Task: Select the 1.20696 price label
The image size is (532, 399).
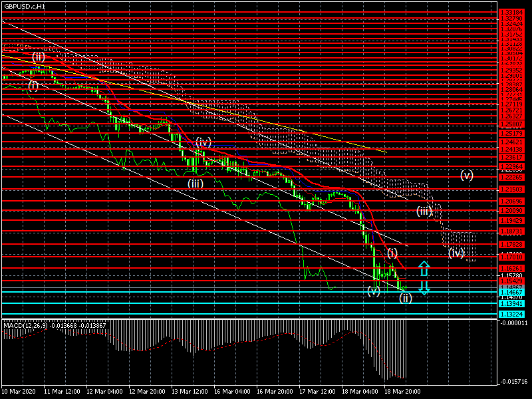Action: (x=511, y=201)
